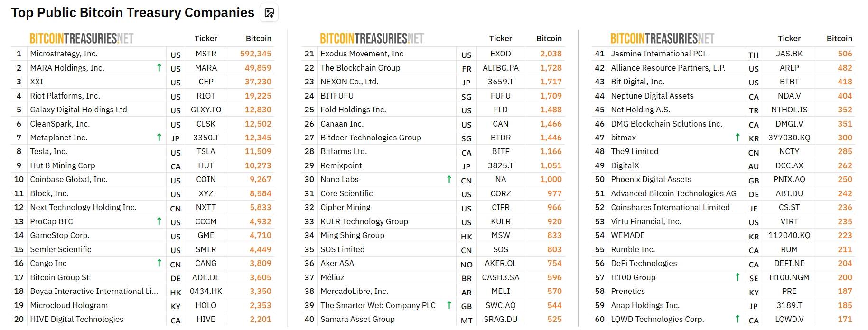Viewport: 868px width, 330px height.
Task: Click the first BitcoinTreasuries.net logo
Action: 82,38
